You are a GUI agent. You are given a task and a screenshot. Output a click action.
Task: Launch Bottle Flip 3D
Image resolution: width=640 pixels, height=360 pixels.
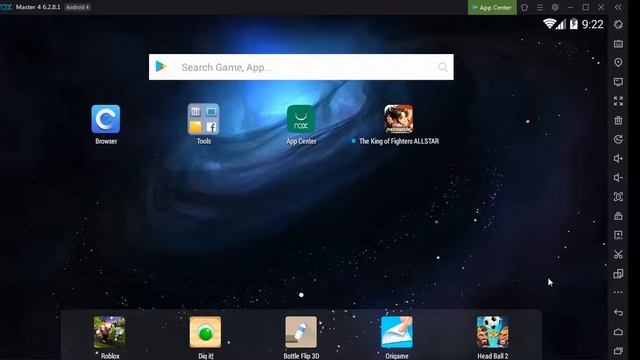(301, 332)
